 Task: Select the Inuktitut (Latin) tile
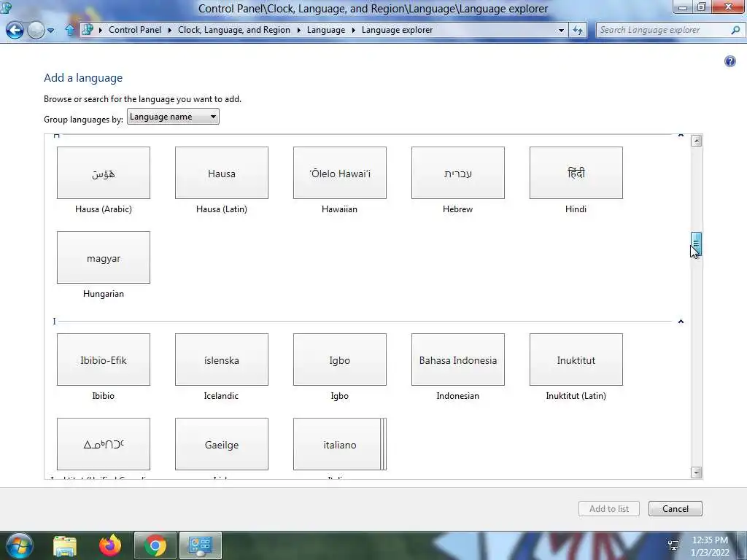click(x=576, y=359)
